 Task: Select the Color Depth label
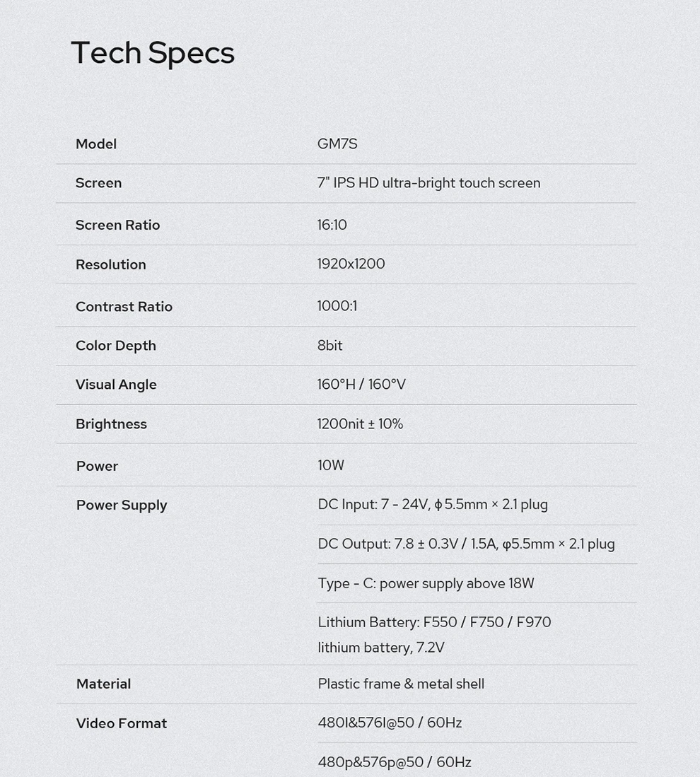pyautogui.click(x=116, y=346)
